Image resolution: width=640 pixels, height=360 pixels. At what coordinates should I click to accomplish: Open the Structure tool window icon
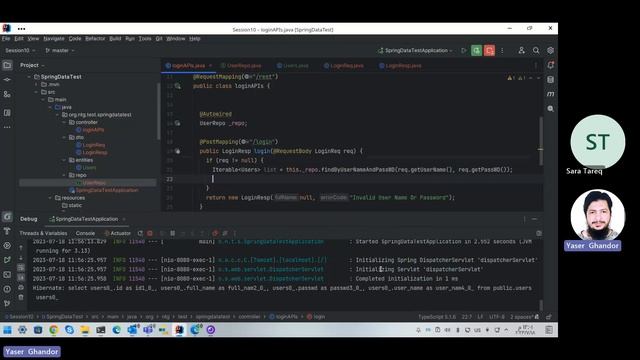7,94
